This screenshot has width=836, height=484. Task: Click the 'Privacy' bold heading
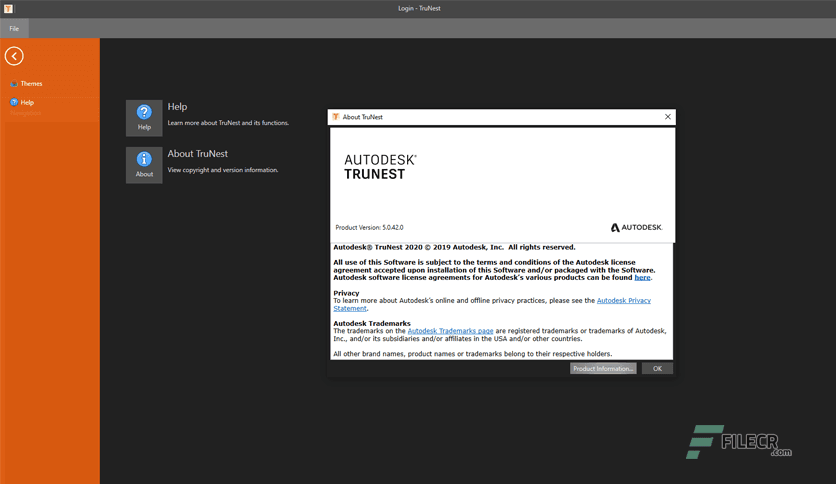coord(347,293)
